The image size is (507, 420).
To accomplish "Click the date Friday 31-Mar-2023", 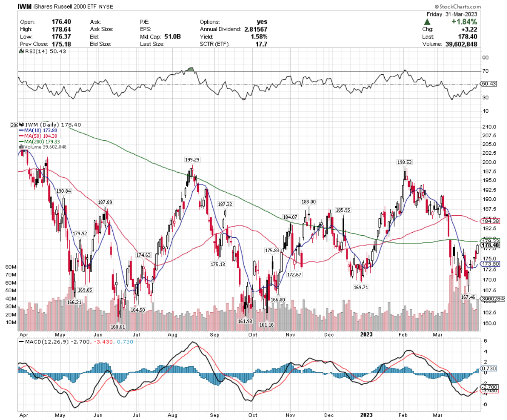I will [x=452, y=14].
